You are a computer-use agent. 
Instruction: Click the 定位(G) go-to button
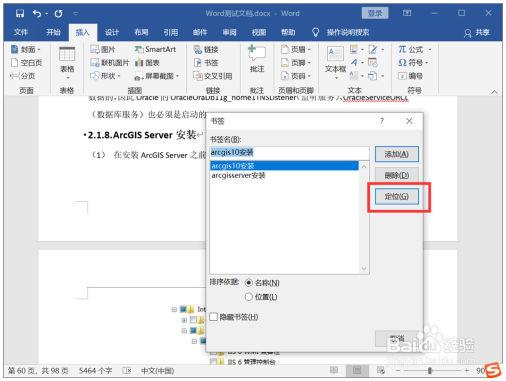(x=396, y=196)
